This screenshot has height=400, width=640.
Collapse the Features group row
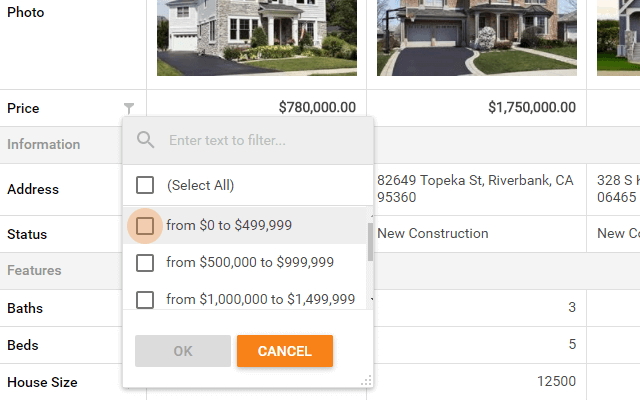click(34, 270)
